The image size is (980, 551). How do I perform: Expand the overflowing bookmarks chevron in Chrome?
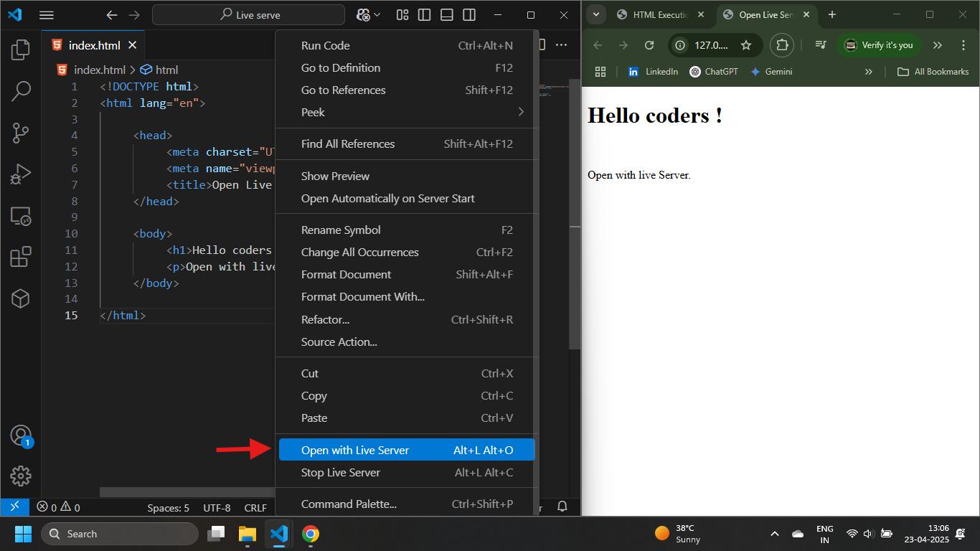coord(868,71)
